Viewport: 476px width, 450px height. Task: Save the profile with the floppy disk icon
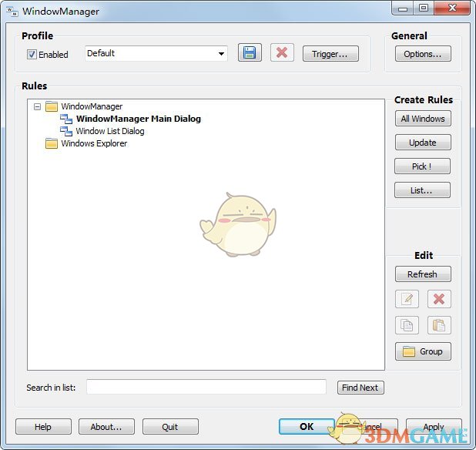[250, 53]
